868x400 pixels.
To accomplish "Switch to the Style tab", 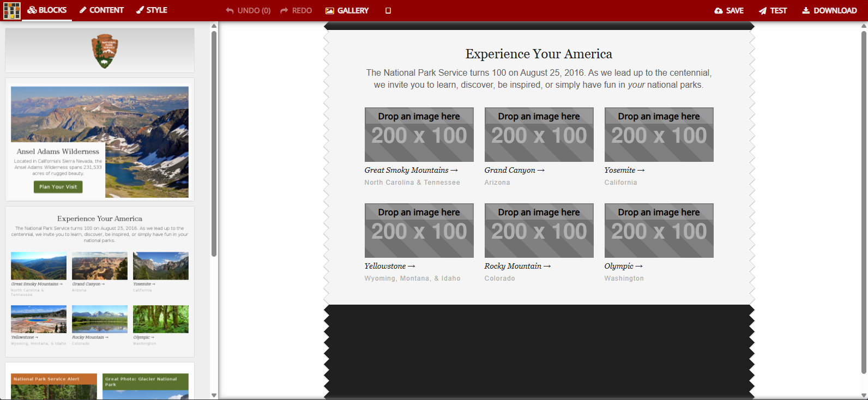I will pyautogui.click(x=152, y=10).
